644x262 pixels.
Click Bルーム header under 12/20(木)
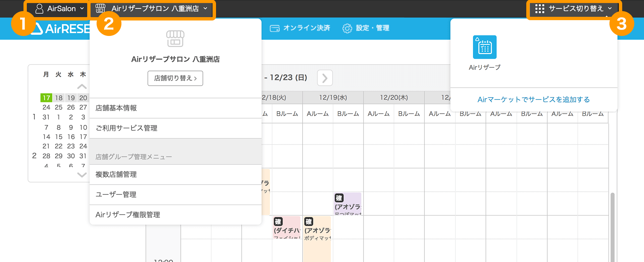pos(409,114)
